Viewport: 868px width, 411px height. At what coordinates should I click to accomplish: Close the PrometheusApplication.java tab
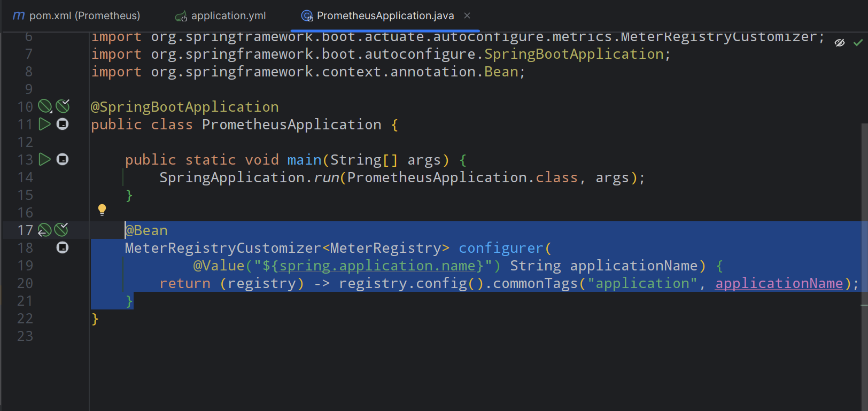tap(467, 15)
